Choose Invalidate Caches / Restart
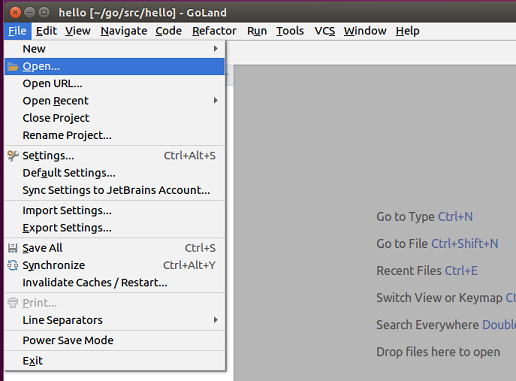Image resolution: width=516 pixels, height=381 pixels. [x=115, y=283]
